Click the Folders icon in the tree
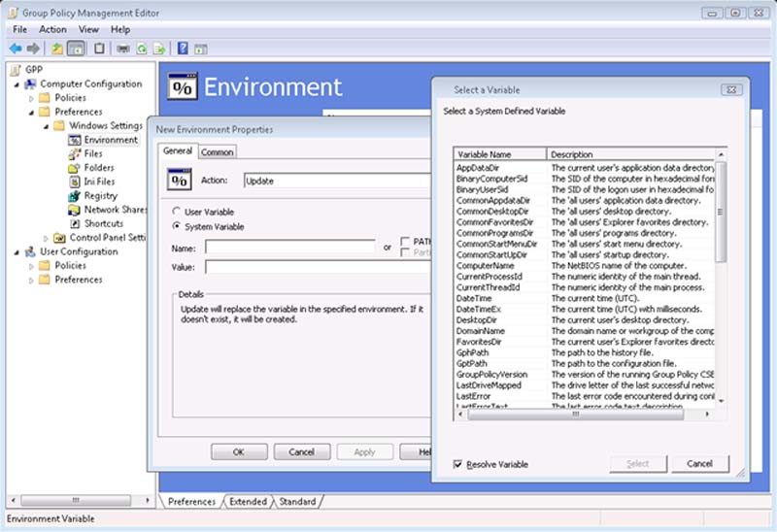Screen dimensions: 777x532 [x=74, y=168]
